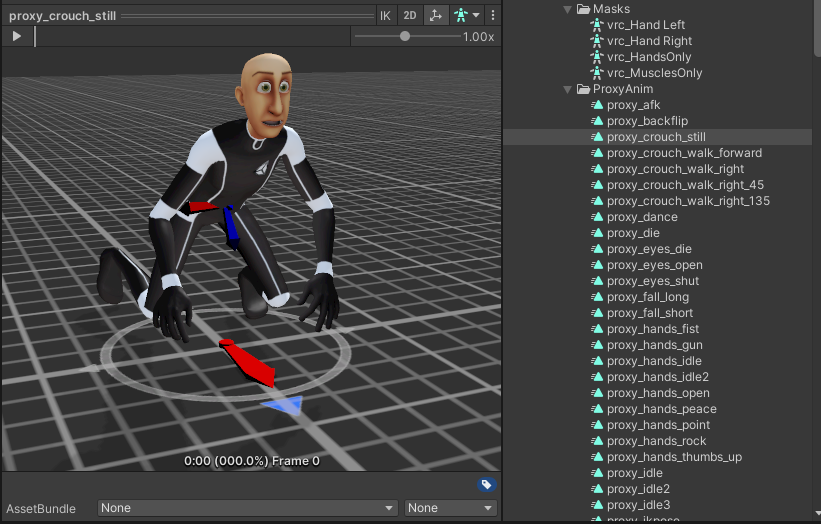Click the project panel vertical scrollbar
Screen dimensions: 821x524
click(817, 26)
